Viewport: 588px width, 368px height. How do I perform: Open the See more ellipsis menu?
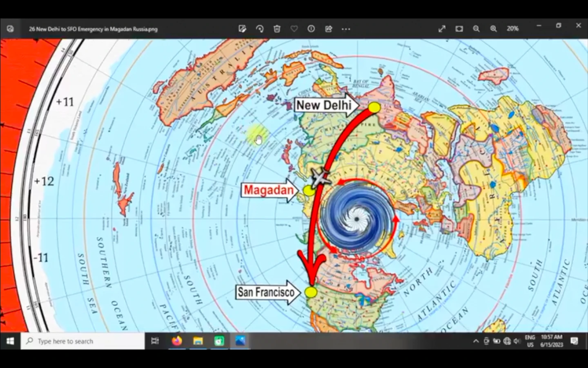tap(346, 29)
